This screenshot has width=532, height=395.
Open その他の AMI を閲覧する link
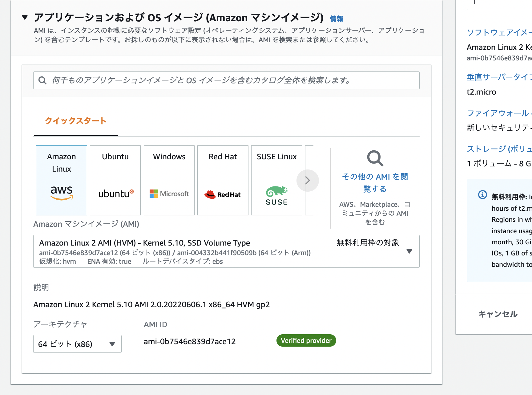coord(374,182)
